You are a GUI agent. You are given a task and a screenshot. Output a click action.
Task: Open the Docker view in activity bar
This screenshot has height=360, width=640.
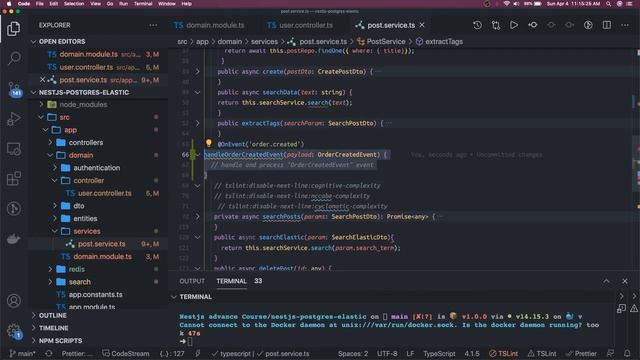coord(13,239)
